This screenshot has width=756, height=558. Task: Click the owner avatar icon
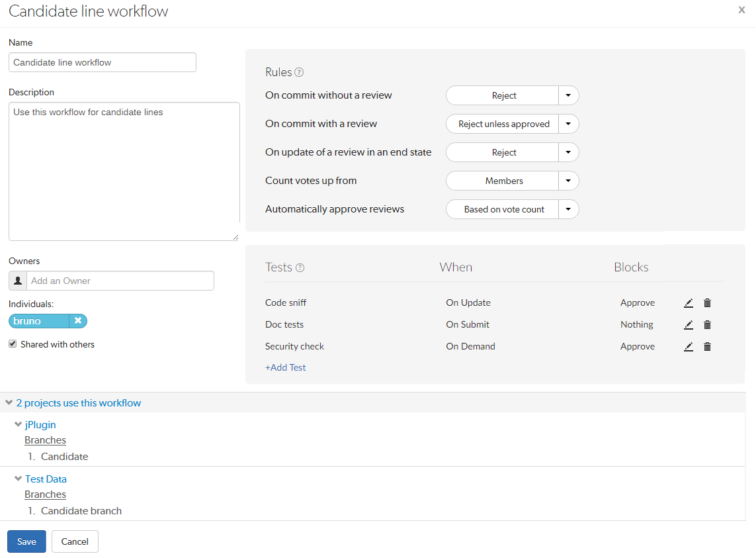[17, 281]
